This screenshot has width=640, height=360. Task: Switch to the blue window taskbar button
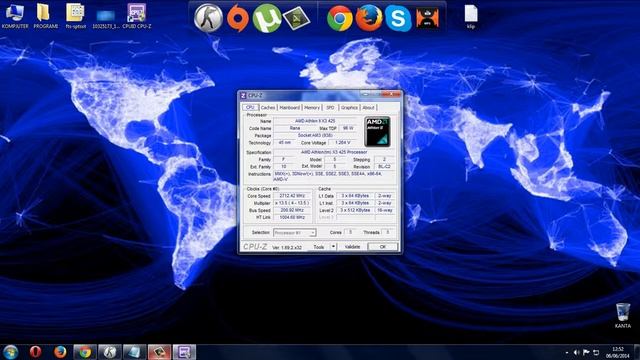135,351
